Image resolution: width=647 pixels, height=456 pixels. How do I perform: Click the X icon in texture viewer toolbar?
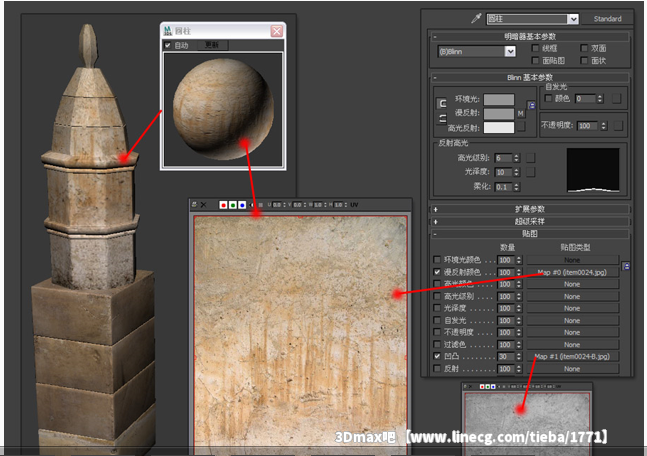coord(204,204)
